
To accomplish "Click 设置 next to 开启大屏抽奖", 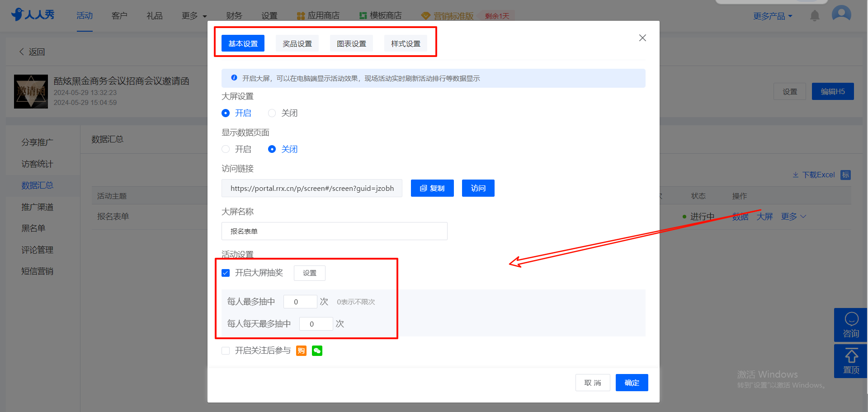I will coord(310,273).
